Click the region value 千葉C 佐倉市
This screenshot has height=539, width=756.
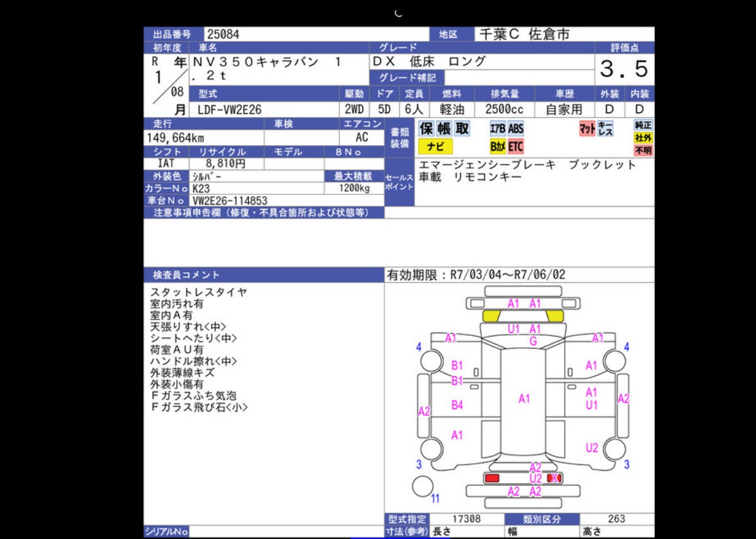point(524,35)
